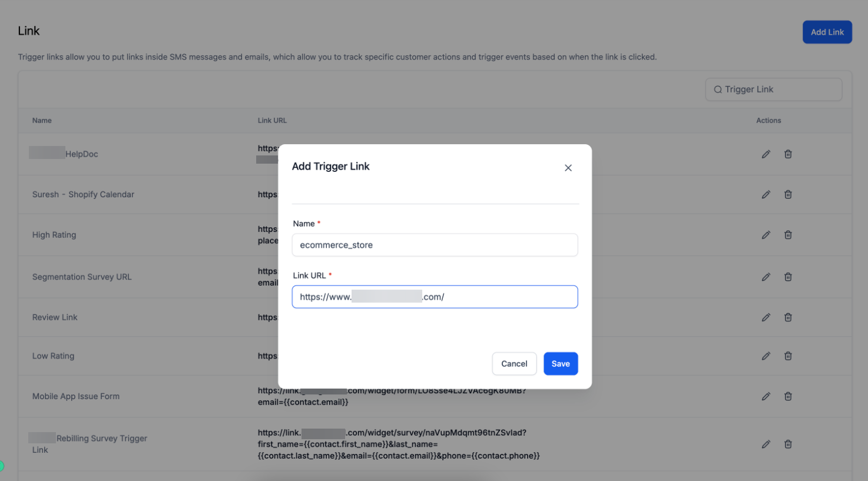Click the edit pencil for HelpDoc link

pyautogui.click(x=766, y=154)
